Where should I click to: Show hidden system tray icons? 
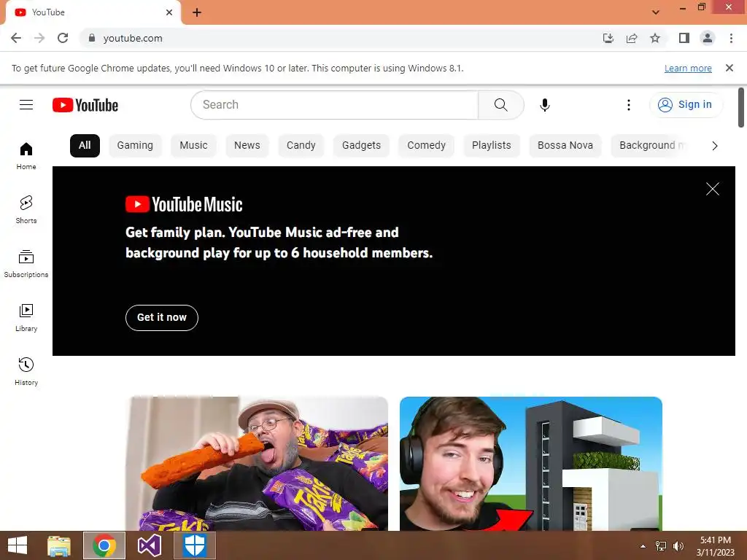pyautogui.click(x=643, y=546)
